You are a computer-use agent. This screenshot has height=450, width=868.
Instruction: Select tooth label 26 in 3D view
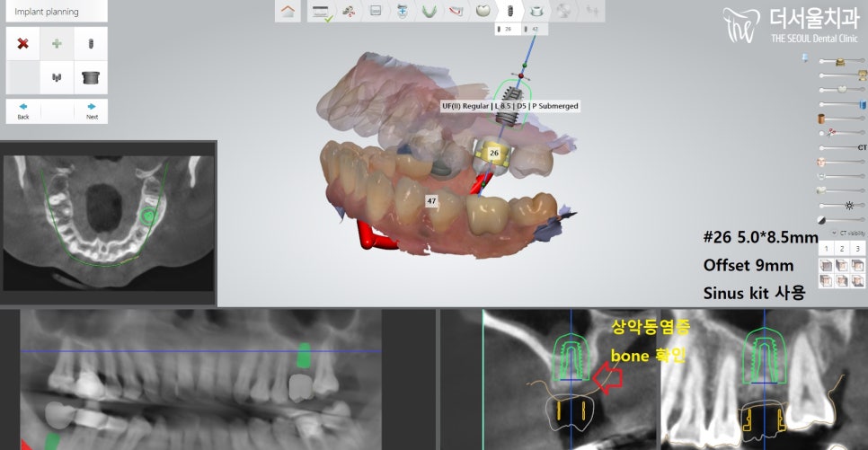494,153
